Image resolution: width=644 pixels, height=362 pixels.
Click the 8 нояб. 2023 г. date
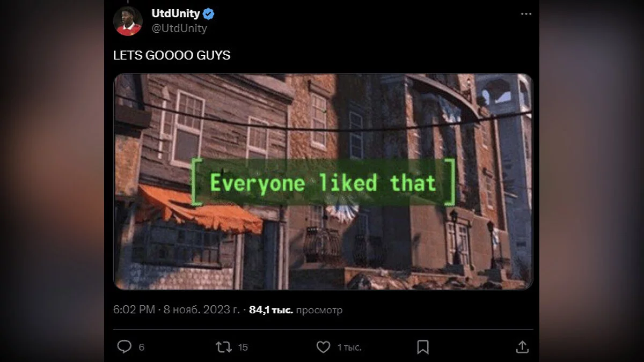(x=201, y=310)
